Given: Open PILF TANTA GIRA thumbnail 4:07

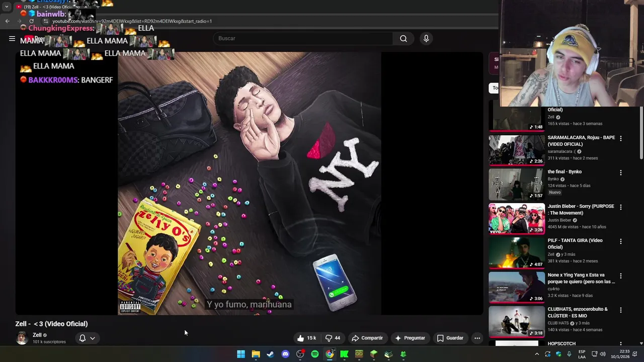Looking at the screenshot, I should (x=517, y=253).
